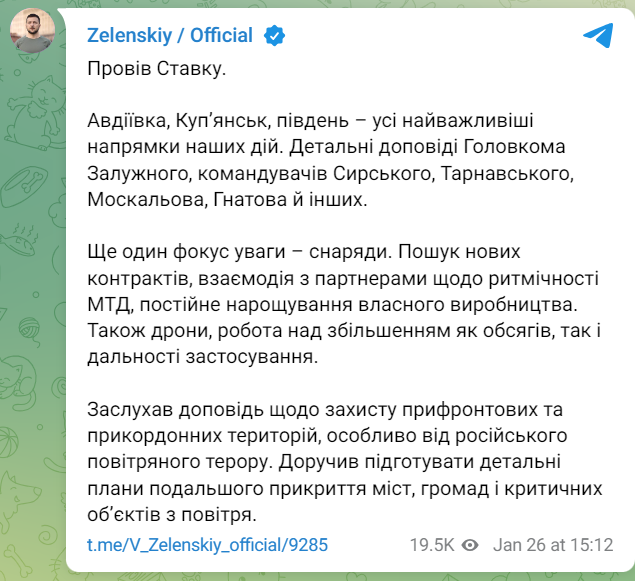The width and height of the screenshot is (635, 581).
Task: Open the channel avatar photo
Action: click(x=33, y=35)
